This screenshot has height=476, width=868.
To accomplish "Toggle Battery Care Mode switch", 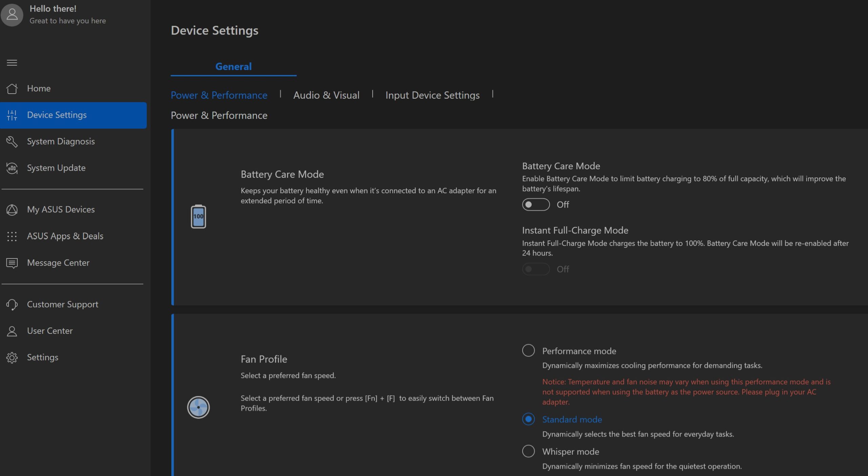I will (535, 205).
